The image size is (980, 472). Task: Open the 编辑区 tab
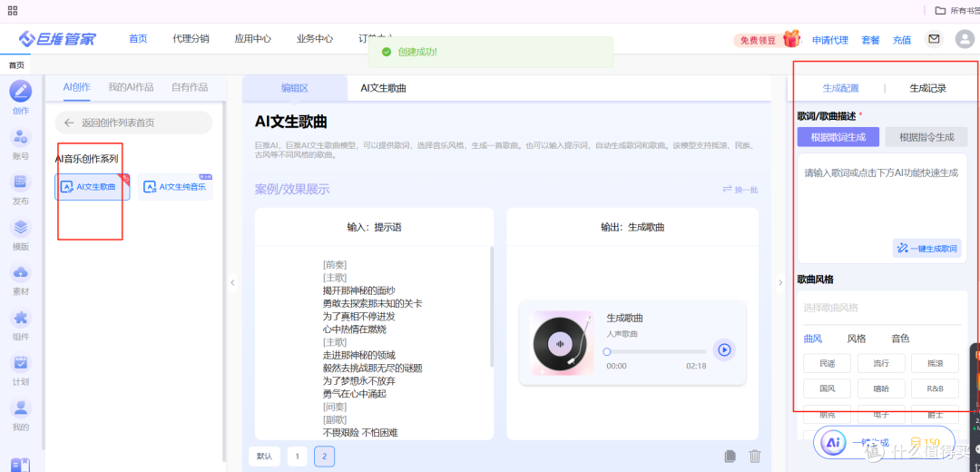click(295, 88)
